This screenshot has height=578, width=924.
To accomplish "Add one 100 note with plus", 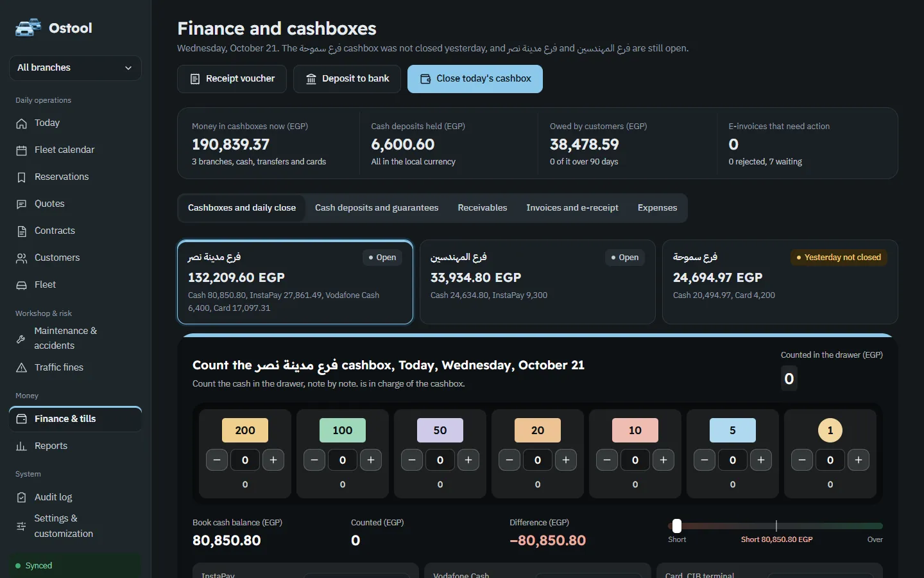I will pos(371,460).
